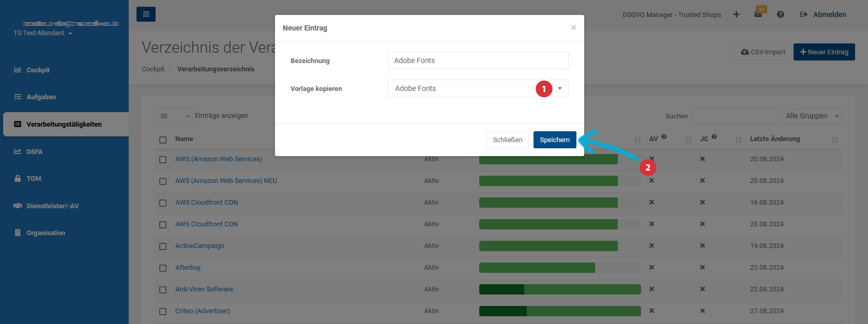Click the CSV-Import button

tap(763, 52)
